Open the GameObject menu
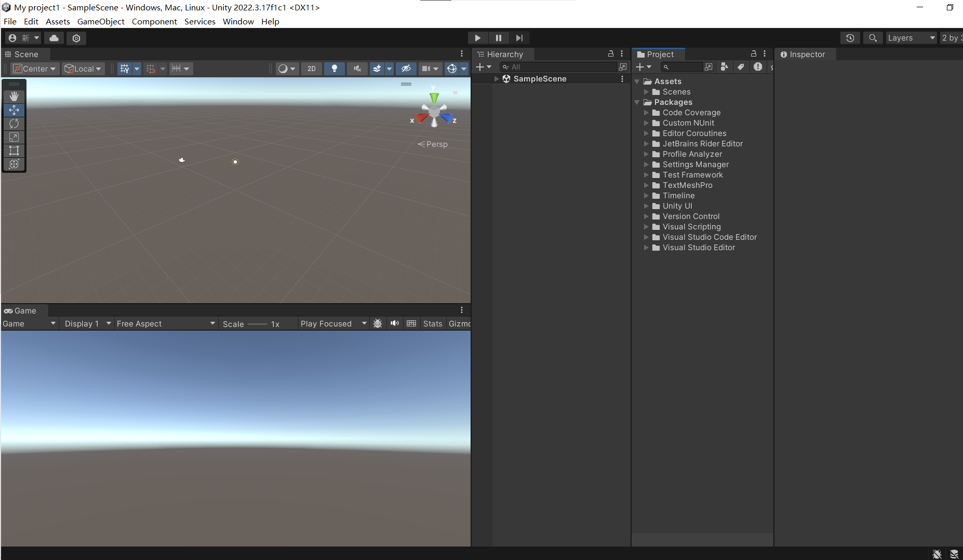Viewport: 963px width, 560px height. click(101, 21)
